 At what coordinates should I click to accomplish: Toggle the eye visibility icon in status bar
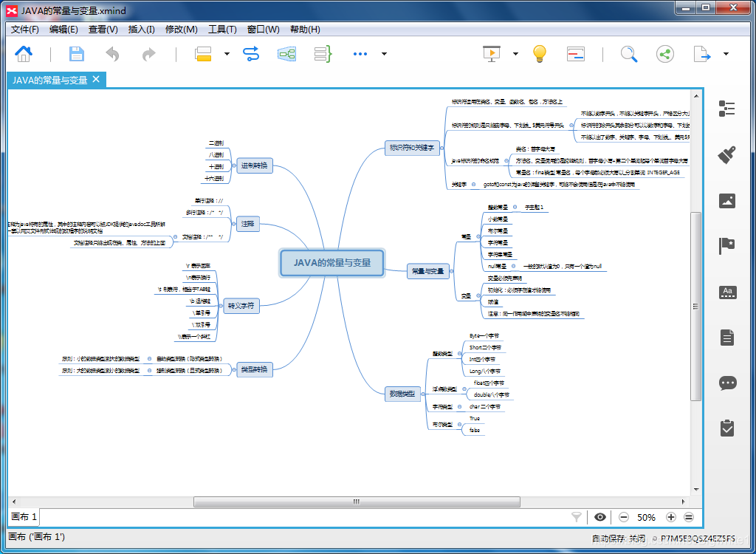coord(599,517)
